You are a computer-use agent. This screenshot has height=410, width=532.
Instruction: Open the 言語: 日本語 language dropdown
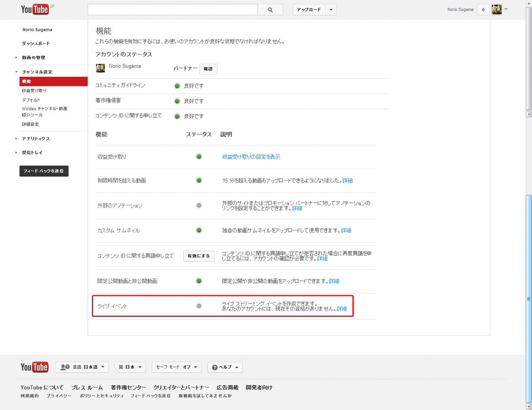82,367
